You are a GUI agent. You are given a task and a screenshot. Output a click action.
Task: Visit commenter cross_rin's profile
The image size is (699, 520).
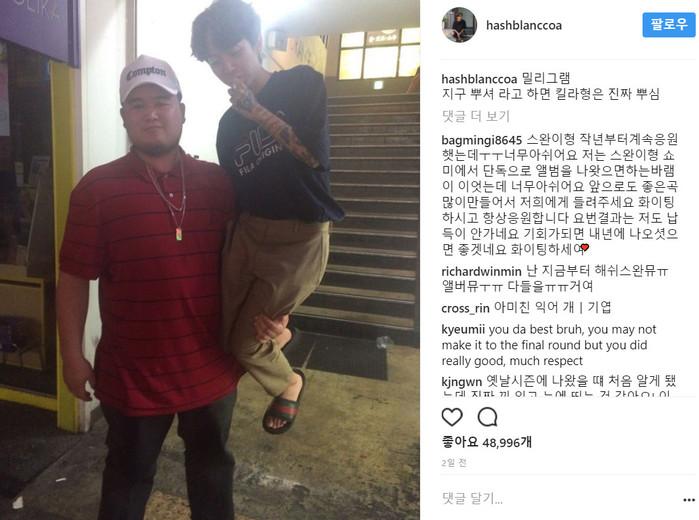click(x=465, y=308)
